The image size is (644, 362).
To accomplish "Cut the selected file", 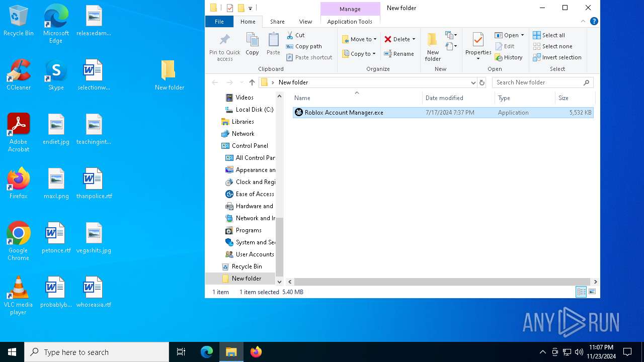I will [x=295, y=35].
